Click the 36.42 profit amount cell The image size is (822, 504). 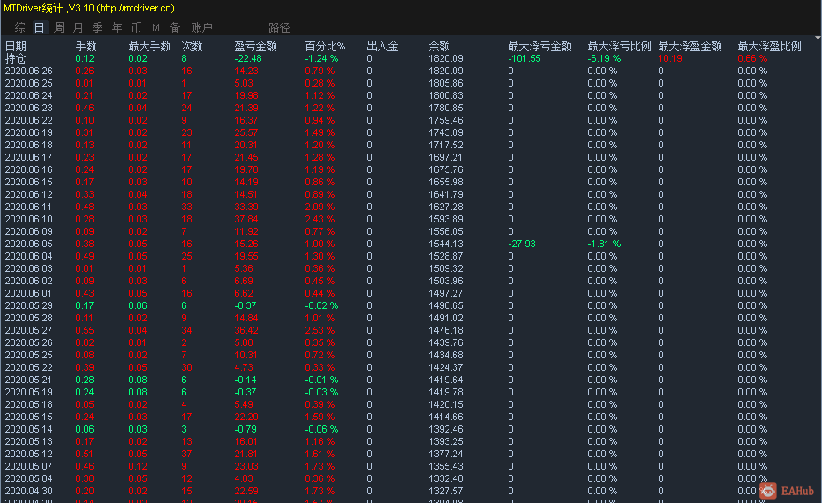(245, 331)
